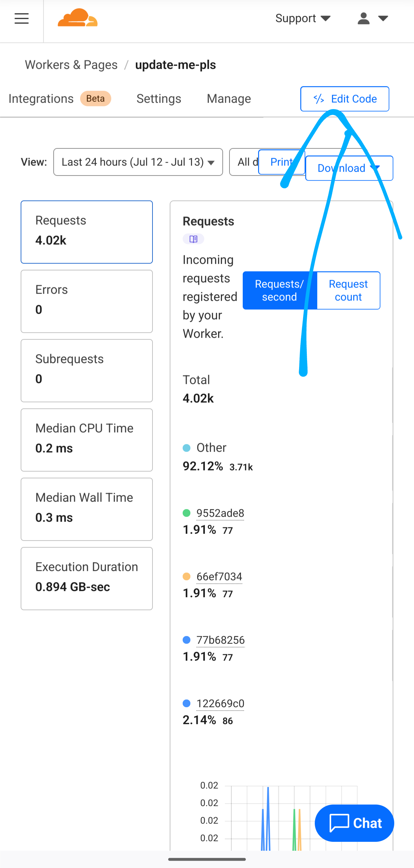The height and width of the screenshot is (868, 414).
Task: Open the Chat support bubble
Action: (x=354, y=823)
